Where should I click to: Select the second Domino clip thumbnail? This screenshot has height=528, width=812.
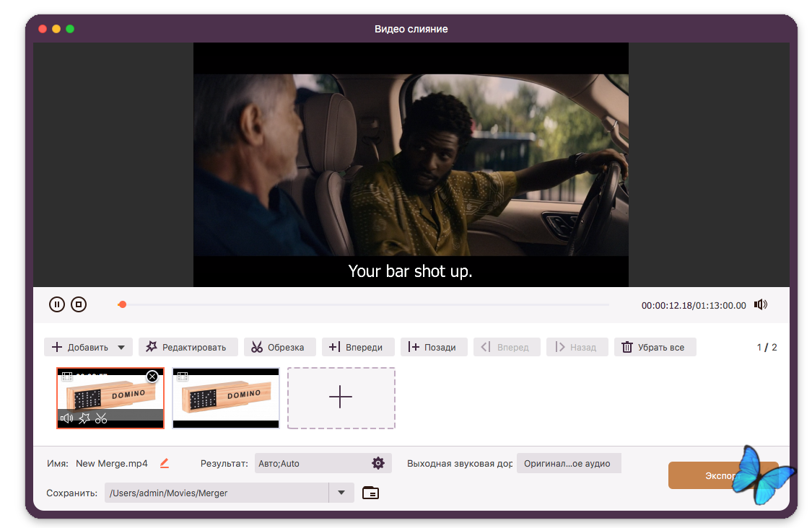226,398
